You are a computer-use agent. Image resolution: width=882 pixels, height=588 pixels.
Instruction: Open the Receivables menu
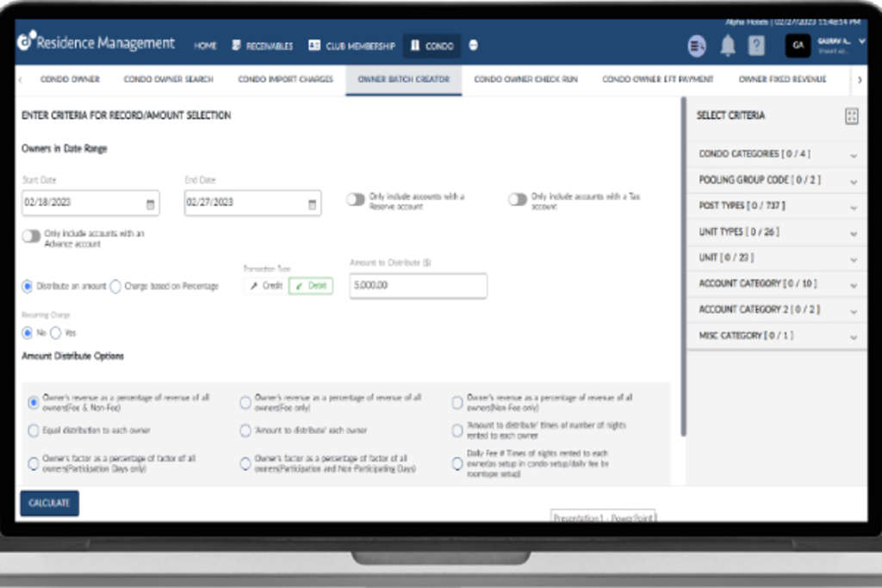click(x=262, y=46)
